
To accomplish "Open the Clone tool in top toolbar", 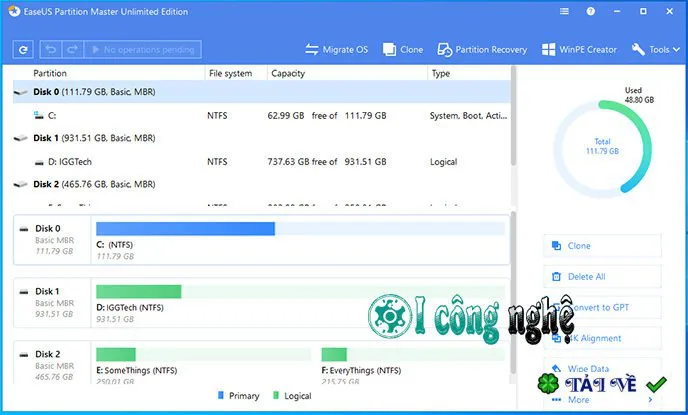I will click(403, 50).
